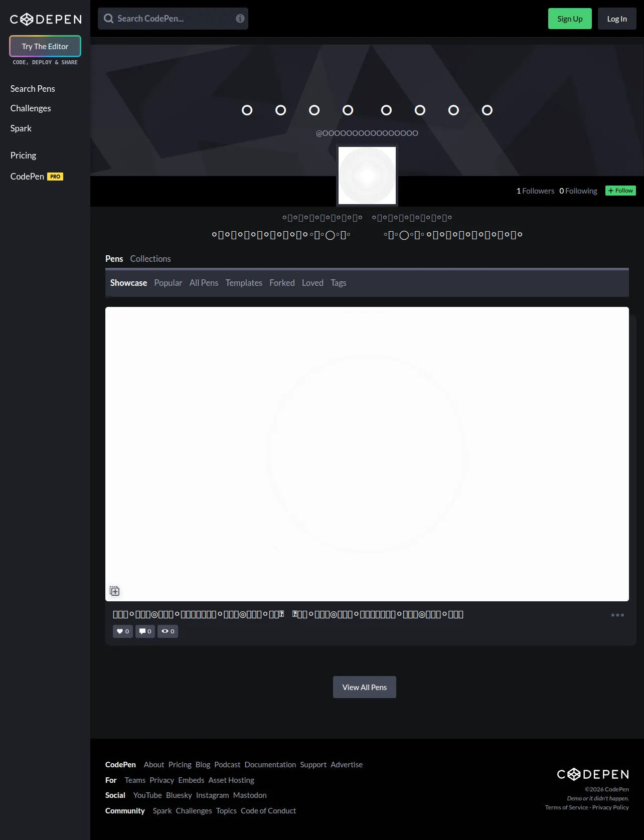Open Search Pens in the sidebar
The width and height of the screenshot is (644, 840).
tap(33, 89)
